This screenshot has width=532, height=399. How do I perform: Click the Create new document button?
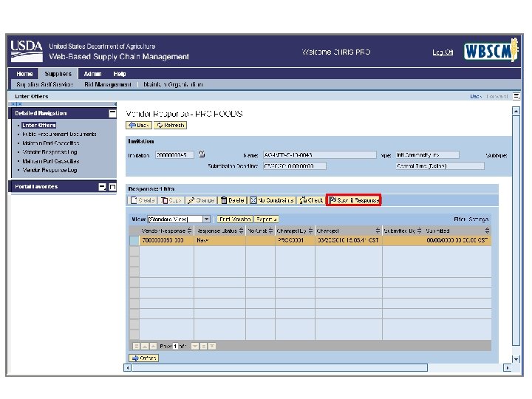coord(143,200)
